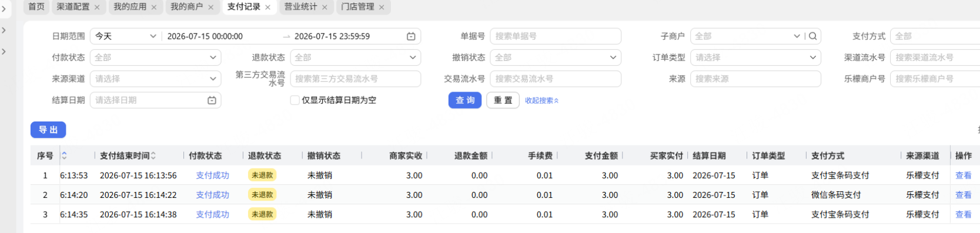
Task: Click 微信条码支付 cell in row 2
Action: point(836,195)
